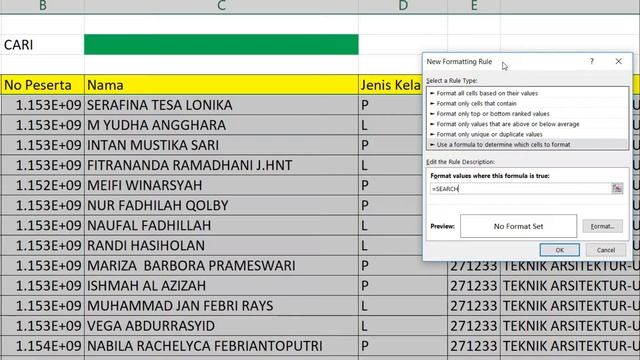Image resolution: width=640 pixels, height=360 pixels.
Task: Select 'Format only top or bottom ranked values'
Action: click(x=527, y=113)
